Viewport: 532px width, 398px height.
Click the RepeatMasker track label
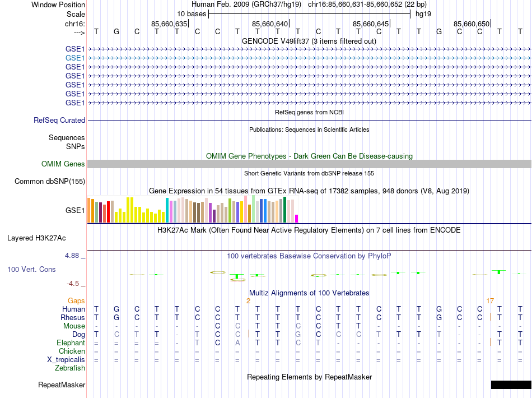[62, 385]
